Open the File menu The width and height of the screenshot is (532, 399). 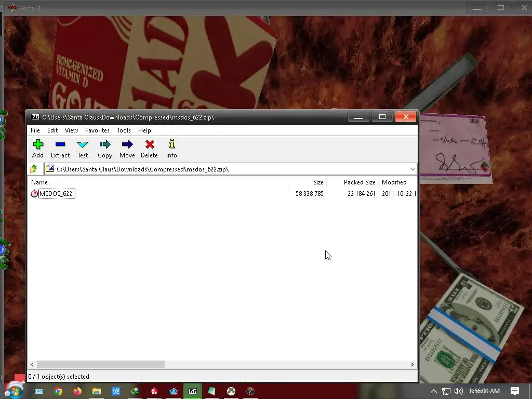(x=35, y=130)
